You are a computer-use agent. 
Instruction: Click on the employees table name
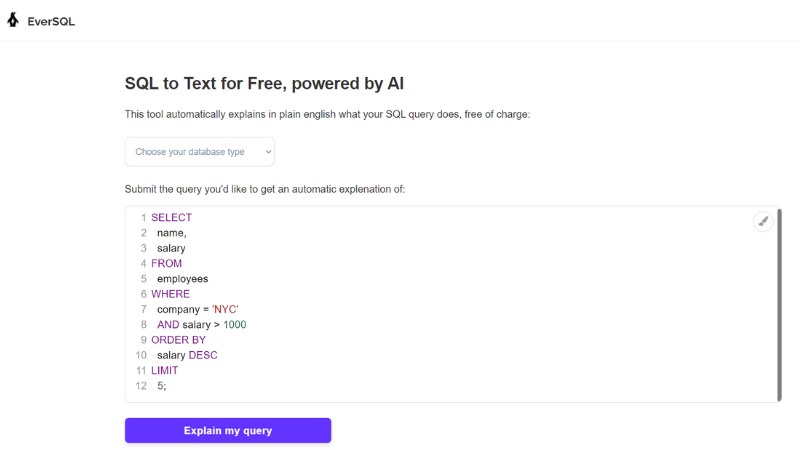[x=183, y=279]
